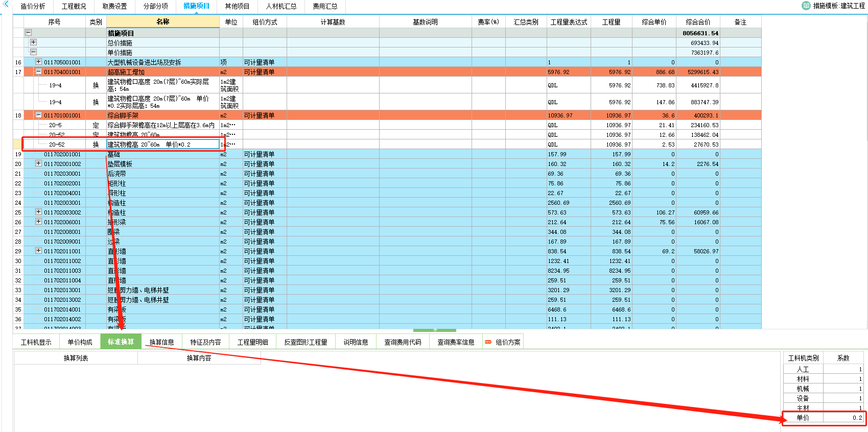Click 综合单价 value 886.68
The height and width of the screenshot is (432, 868).
[x=665, y=72]
